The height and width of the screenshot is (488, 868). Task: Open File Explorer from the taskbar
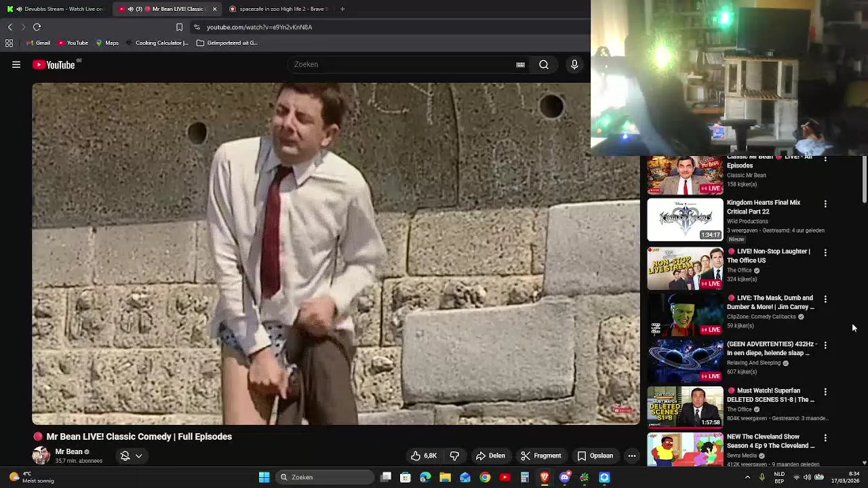[445, 477]
